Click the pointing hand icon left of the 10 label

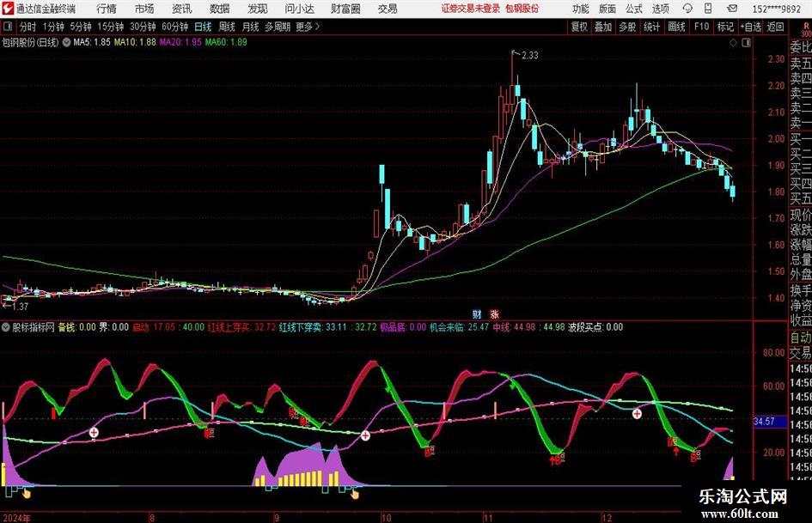(x=355, y=494)
